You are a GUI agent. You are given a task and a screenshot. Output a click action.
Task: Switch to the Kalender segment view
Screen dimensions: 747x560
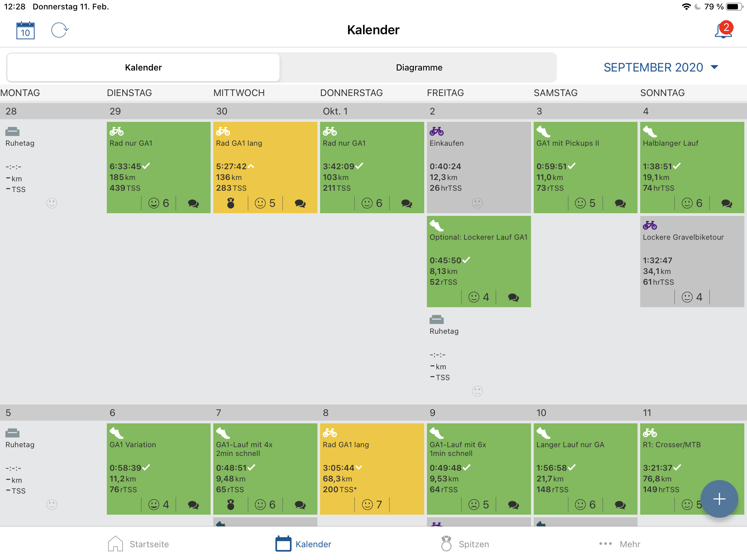[x=143, y=67]
